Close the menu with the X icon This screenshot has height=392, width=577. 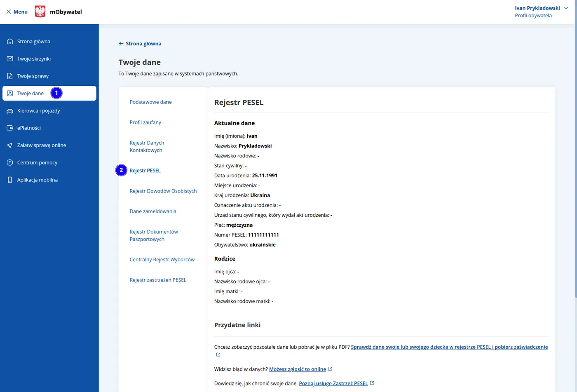tap(9, 12)
